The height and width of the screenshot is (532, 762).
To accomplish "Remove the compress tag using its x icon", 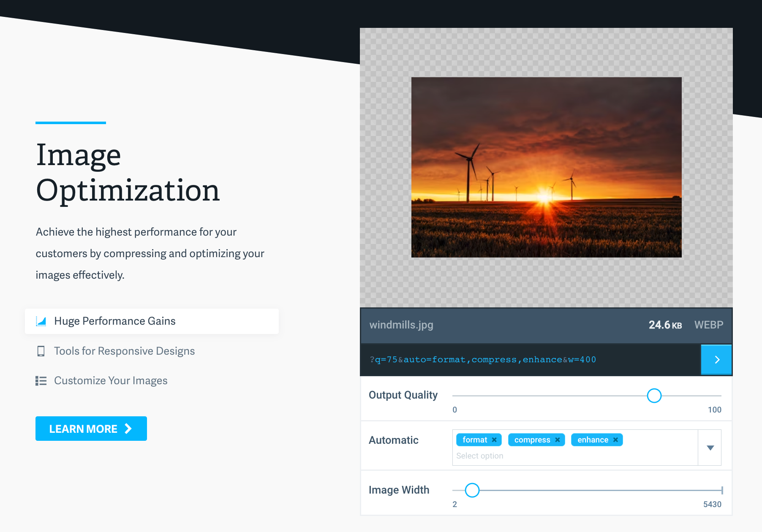I will click(558, 440).
